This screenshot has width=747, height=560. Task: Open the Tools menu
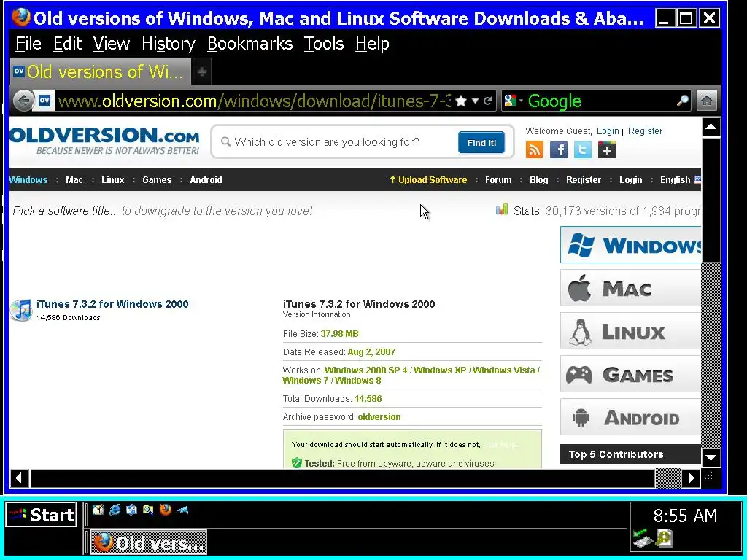[323, 44]
